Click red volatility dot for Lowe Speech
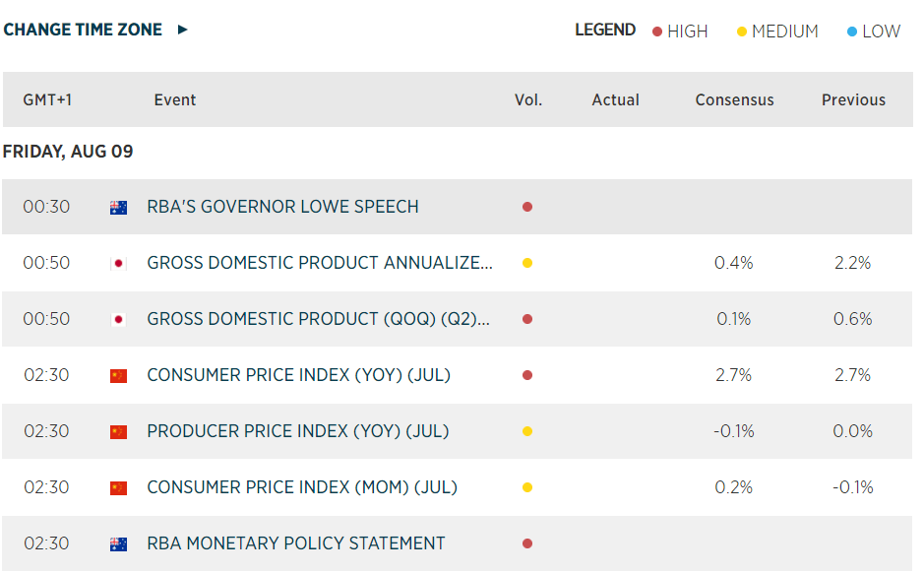924x574 pixels. (527, 207)
